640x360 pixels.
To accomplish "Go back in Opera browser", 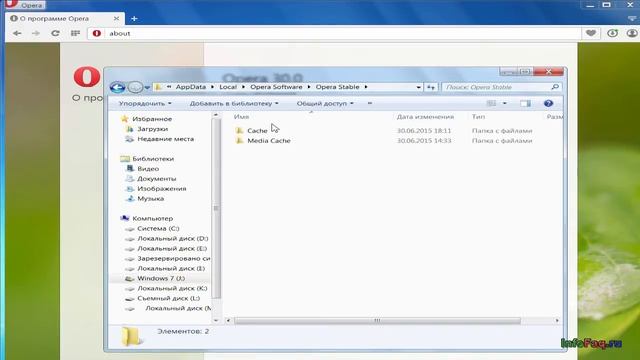I will tap(17, 33).
